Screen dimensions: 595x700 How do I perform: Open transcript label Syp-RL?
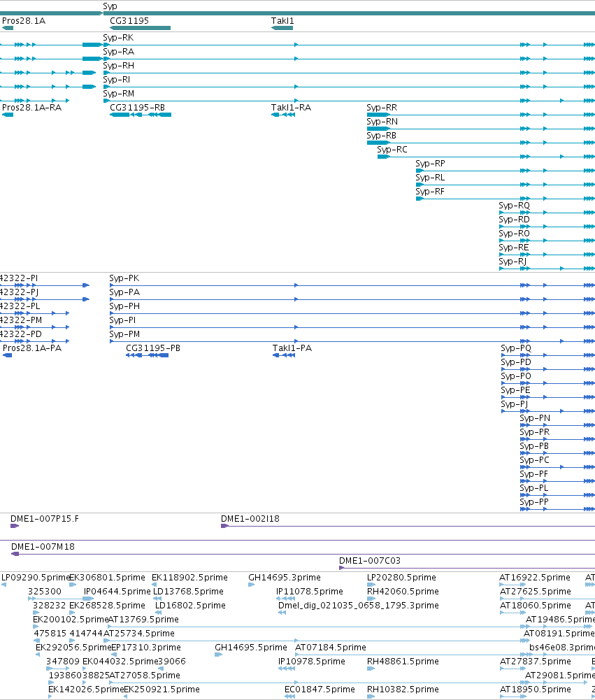tap(430, 177)
